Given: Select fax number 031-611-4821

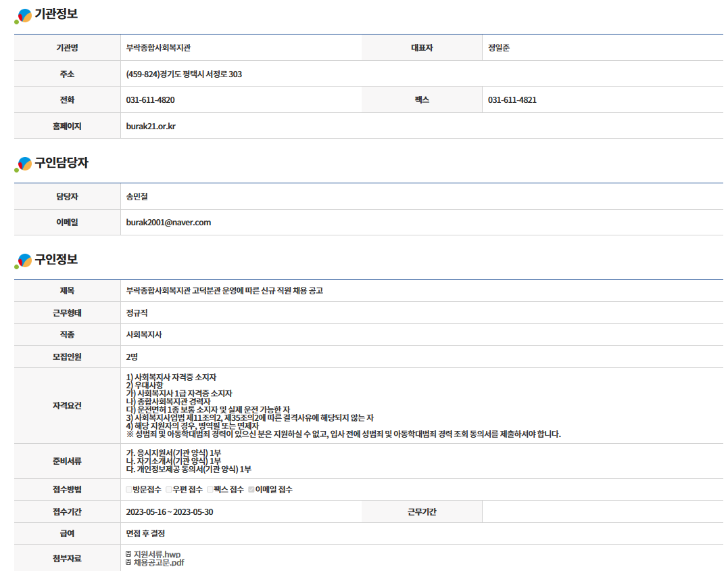Looking at the screenshot, I should coord(512,100).
